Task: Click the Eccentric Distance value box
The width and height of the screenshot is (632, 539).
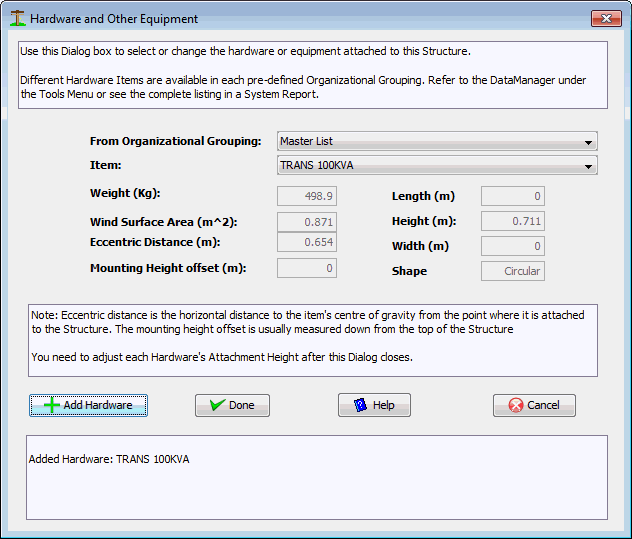Action: [x=307, y=242]
